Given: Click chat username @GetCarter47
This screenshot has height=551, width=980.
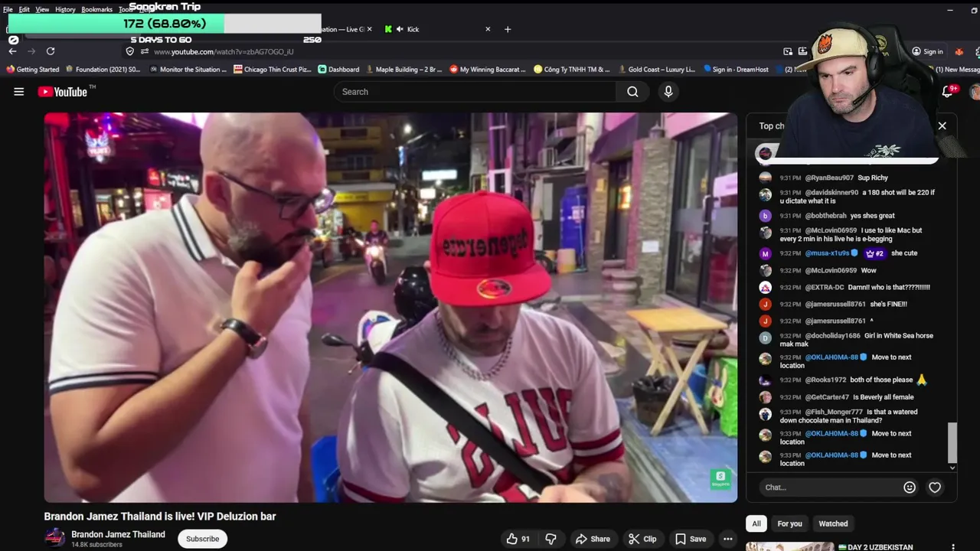Looking at the screenshot, I should pos(827,397).
